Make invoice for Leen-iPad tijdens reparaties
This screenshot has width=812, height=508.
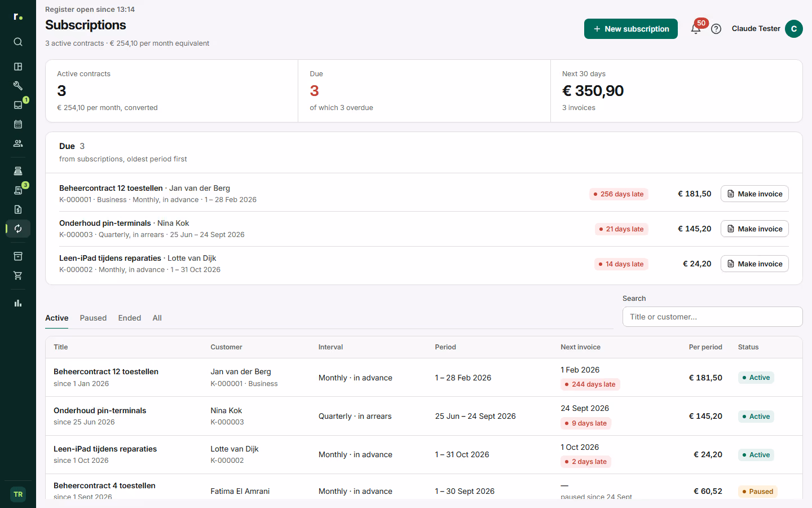(754, 264)
